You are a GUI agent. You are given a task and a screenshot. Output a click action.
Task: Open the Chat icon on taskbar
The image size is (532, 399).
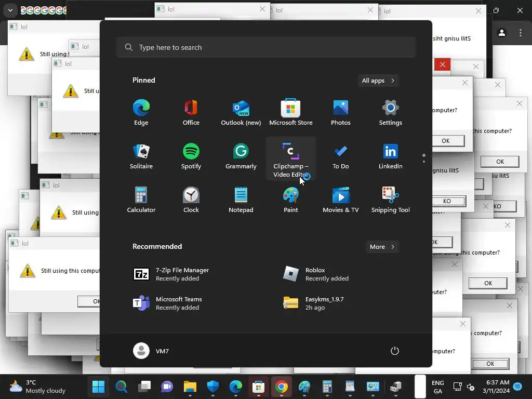[167, 387]
